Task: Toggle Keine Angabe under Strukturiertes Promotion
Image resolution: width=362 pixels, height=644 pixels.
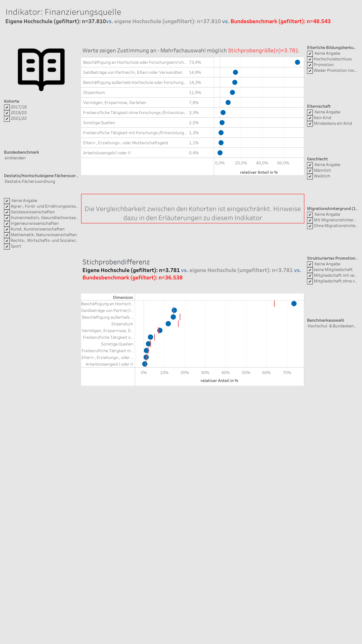Action: [310, 264]
